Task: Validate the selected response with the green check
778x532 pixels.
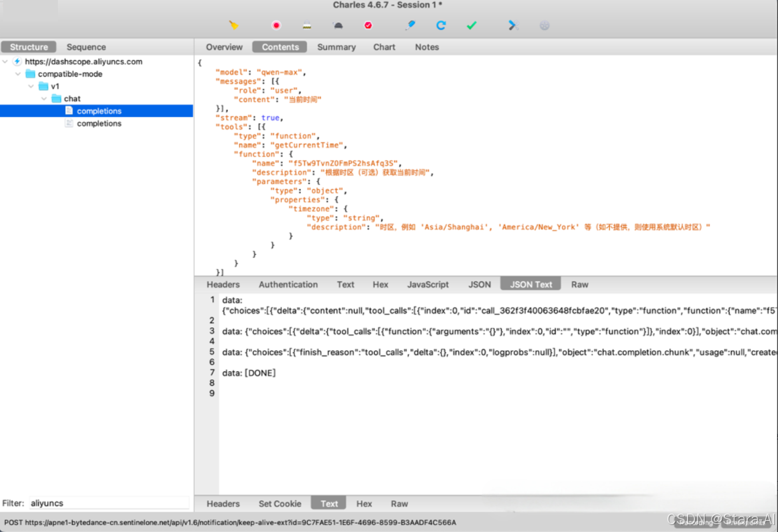Action: coord(471,25)
